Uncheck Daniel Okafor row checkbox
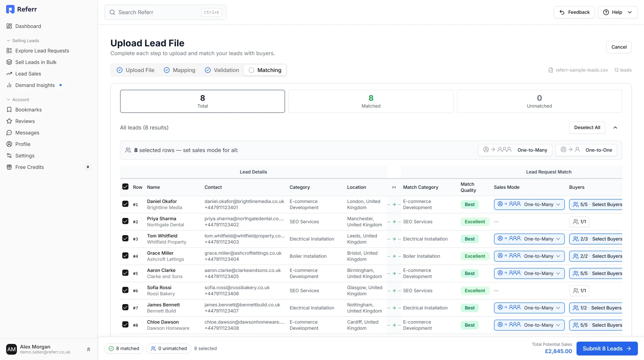 point(125,204)
